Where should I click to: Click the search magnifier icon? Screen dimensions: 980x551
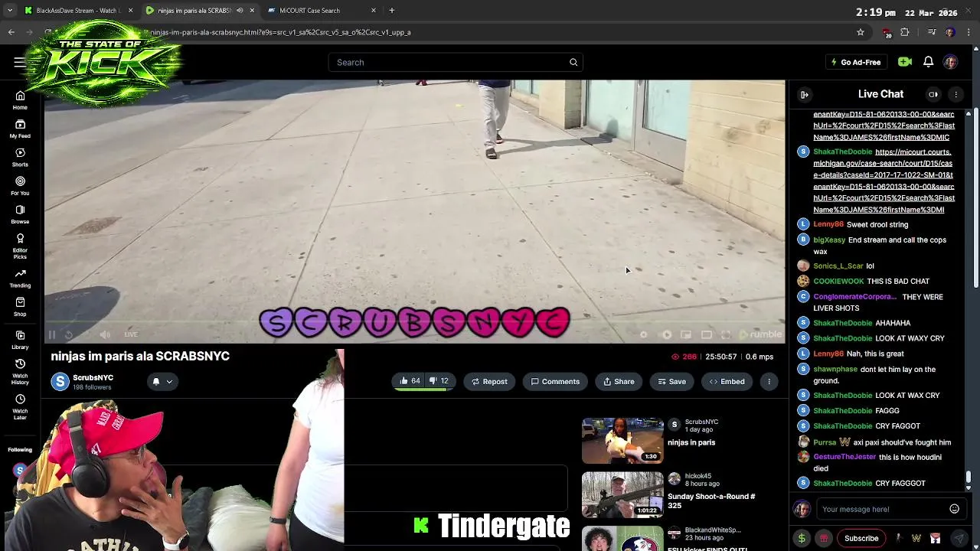pos(573,62)
